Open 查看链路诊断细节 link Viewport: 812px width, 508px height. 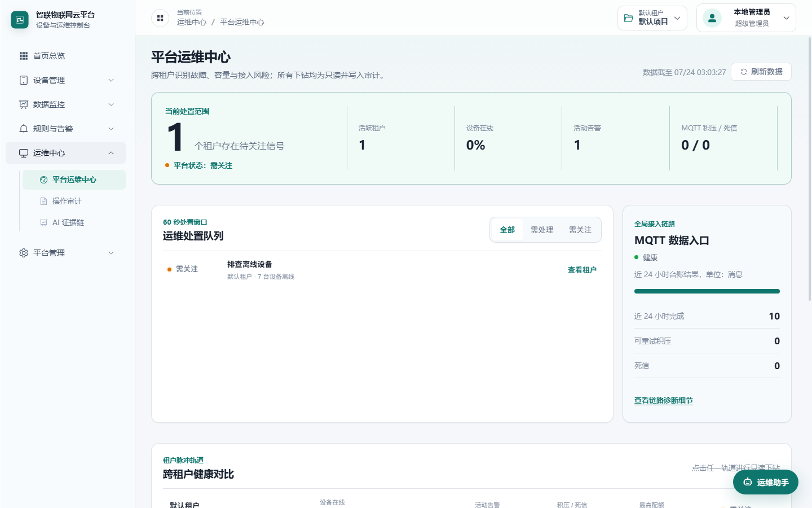pyautogui.click(x=664, y=400)
